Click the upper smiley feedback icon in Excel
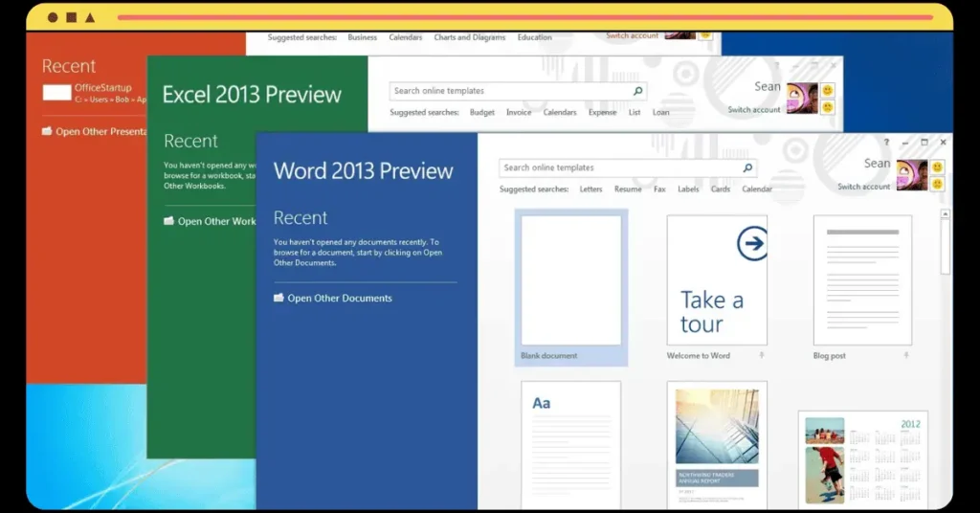This screenshot has height=513, width=980. 828,91
